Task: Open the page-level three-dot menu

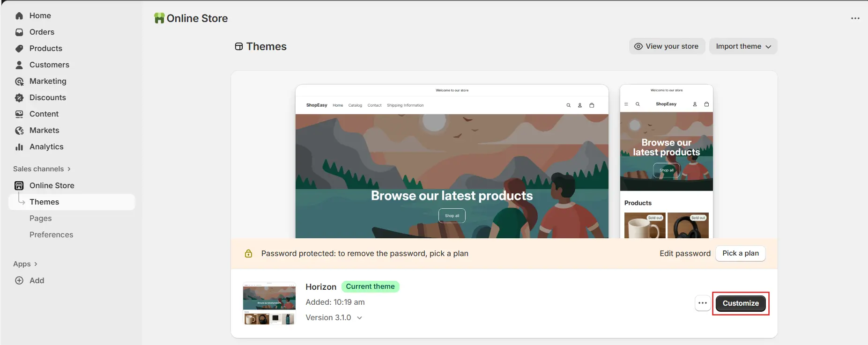Action: click(x=855, y=18)
